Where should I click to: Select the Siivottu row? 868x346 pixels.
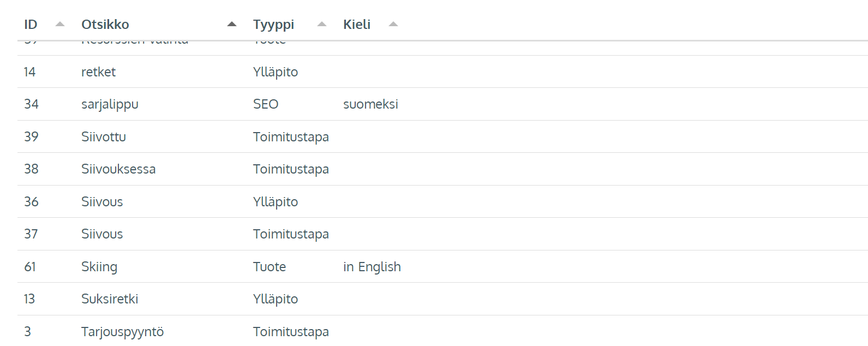click(x=442, y=136)
